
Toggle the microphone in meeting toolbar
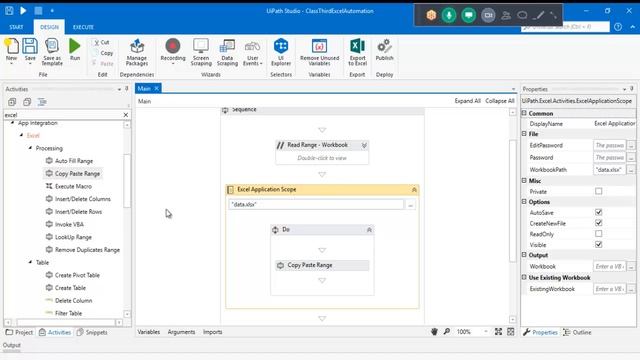coord(449,16)
